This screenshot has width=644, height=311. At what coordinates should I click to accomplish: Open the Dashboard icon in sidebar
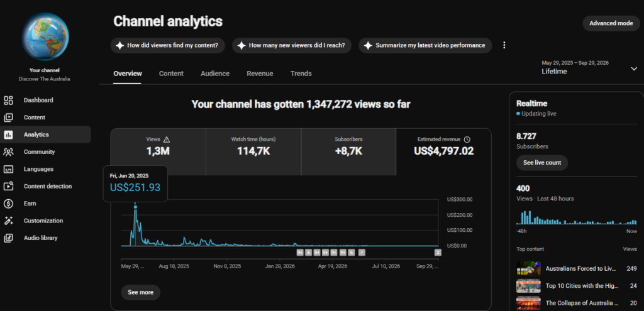pos(8,100)
